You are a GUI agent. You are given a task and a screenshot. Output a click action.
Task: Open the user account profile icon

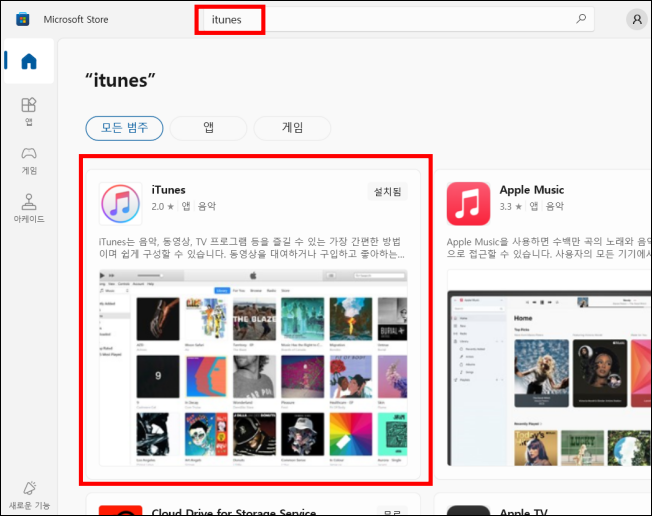pos(637,19)
